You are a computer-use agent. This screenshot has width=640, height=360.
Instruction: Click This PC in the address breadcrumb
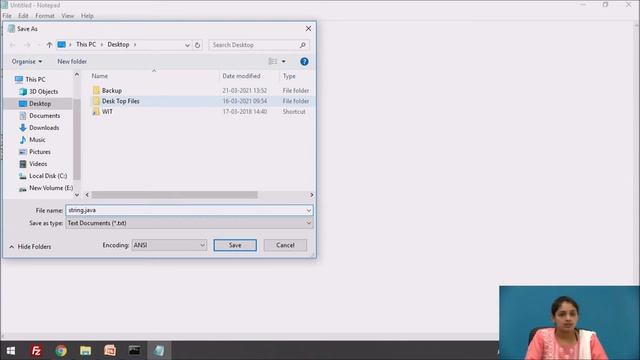(86, 44)
